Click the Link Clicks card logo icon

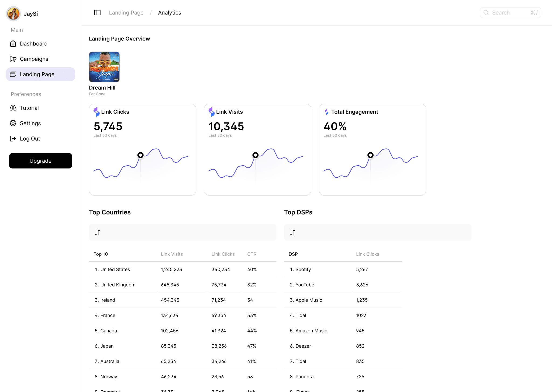point(96,112)
